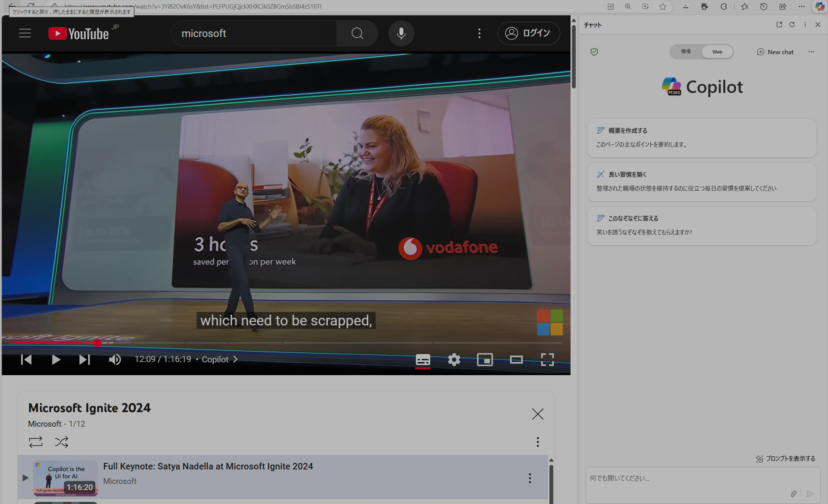Close the Copilot chat sidebar
The width and height of the screenshot is (828, 504).
pyautogui.click(x=818, y=25)
